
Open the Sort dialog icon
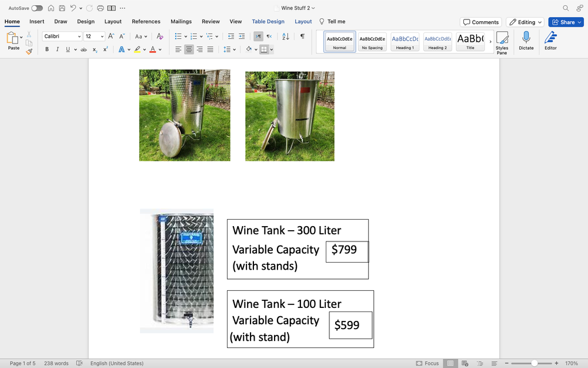point(285,36)
